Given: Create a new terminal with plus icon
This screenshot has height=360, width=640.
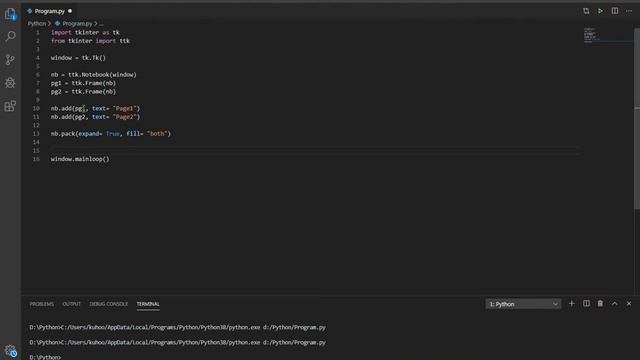Looking at the screenshot, I should [x=571, y=304].
